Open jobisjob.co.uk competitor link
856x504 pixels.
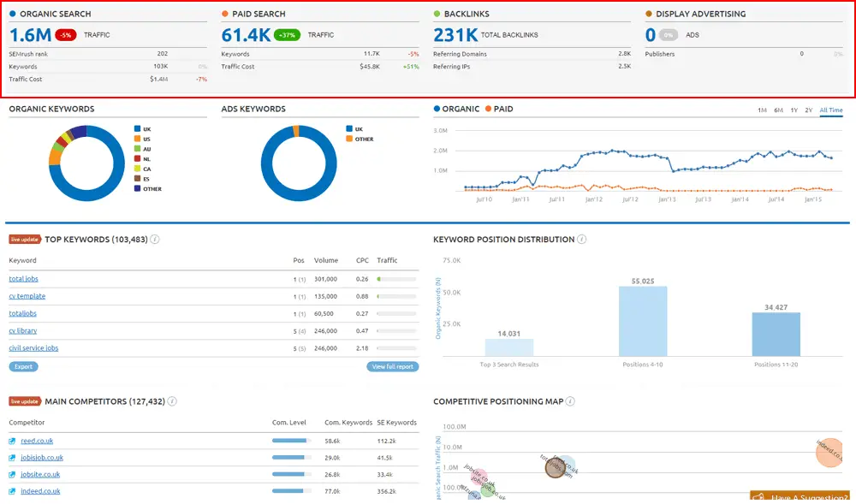click(42, 458)
